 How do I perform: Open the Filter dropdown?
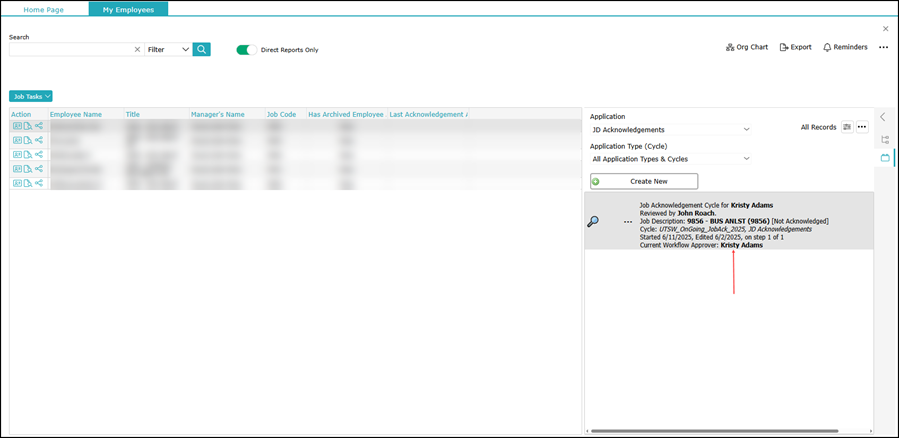tap(168, 49)
